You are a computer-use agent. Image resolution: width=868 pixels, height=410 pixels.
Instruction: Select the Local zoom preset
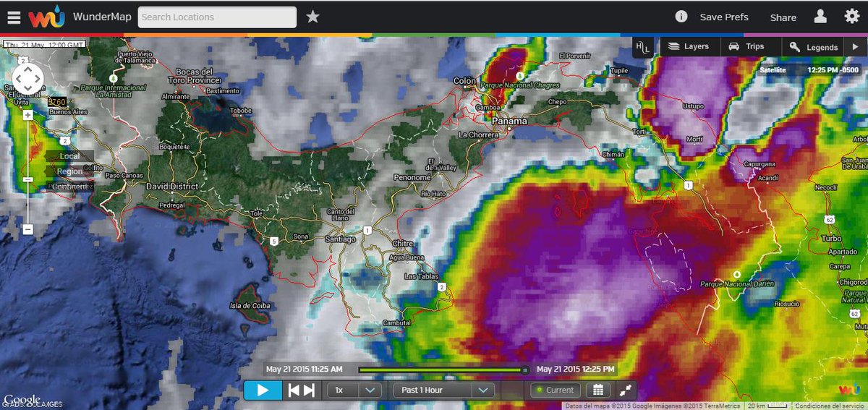point(69,156)
